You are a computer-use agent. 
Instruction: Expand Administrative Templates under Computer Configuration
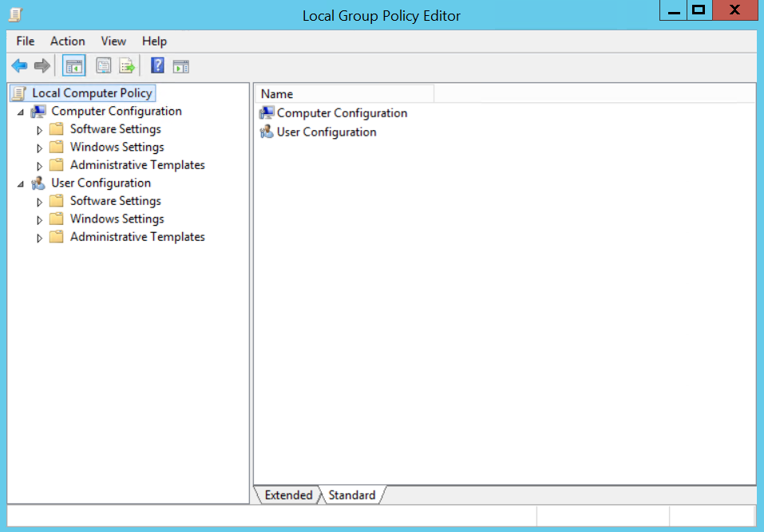coord(39,166)
